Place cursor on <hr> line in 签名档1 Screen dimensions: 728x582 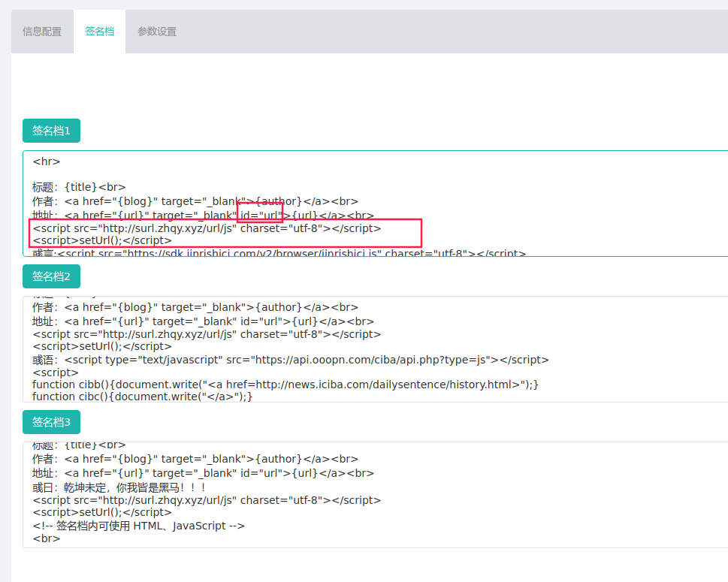47,161
